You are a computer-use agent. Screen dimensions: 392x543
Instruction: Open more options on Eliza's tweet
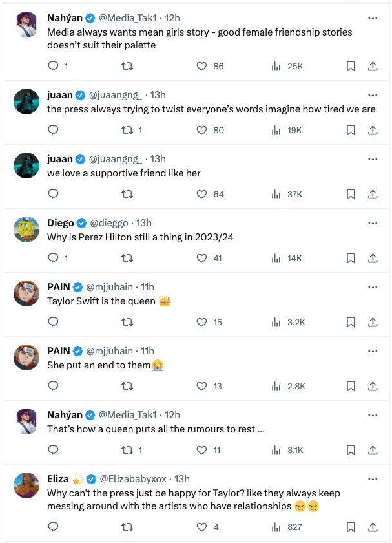click(373, 479)
